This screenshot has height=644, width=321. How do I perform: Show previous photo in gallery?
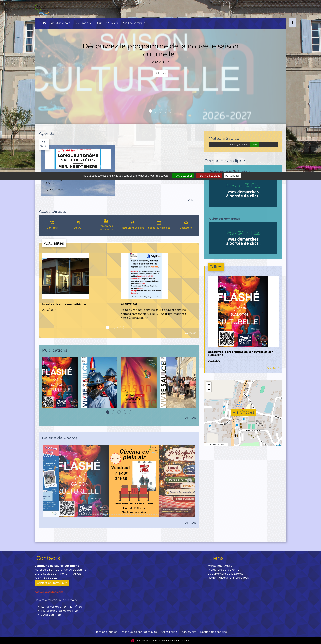click(49, 481)
